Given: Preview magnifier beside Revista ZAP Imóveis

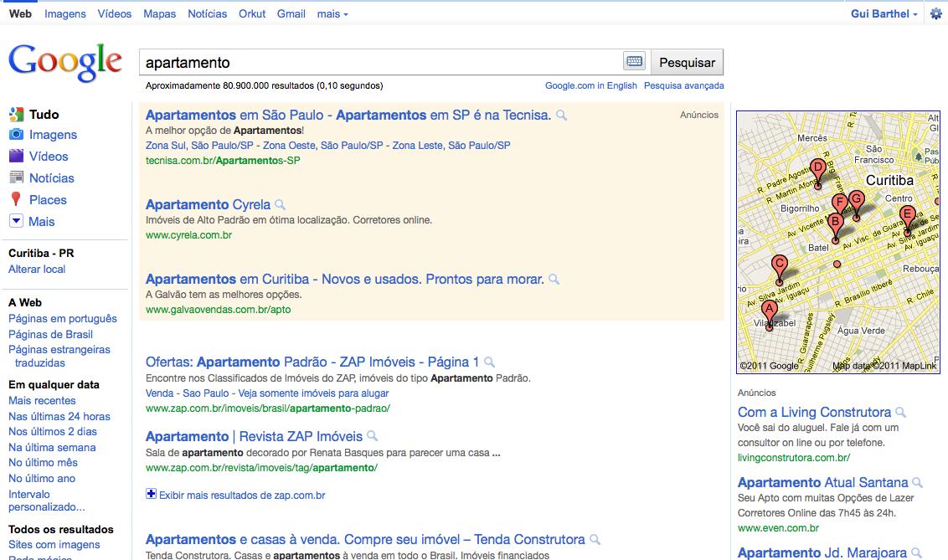Looking at the screenshot, I should coord(373,436).
